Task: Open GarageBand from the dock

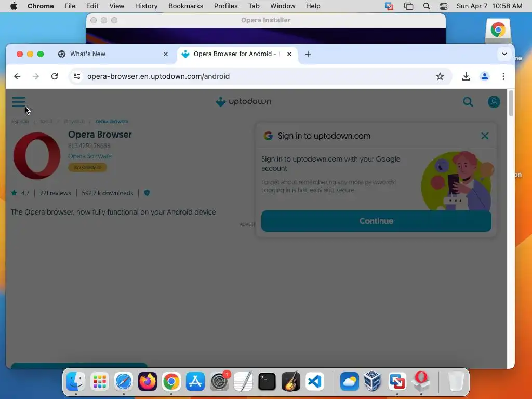Action: coord(291,381)
